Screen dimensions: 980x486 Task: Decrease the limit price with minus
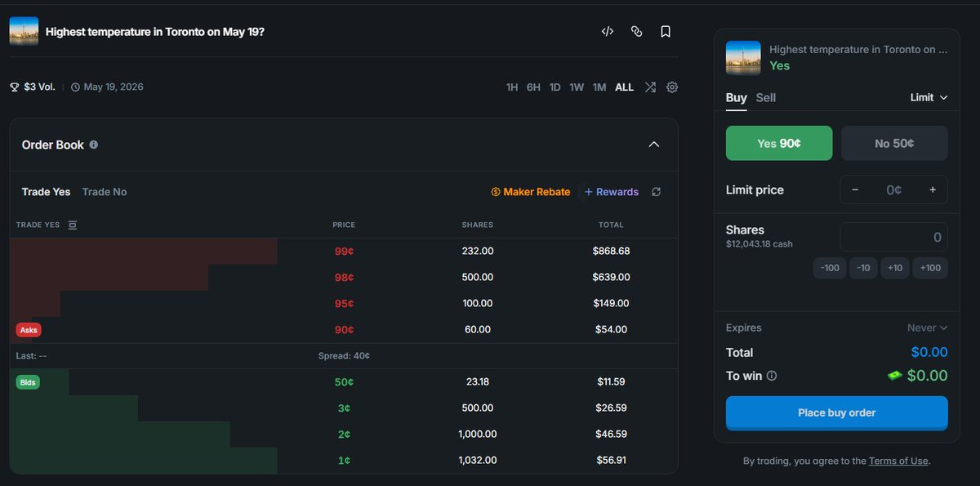click(855, 189)
